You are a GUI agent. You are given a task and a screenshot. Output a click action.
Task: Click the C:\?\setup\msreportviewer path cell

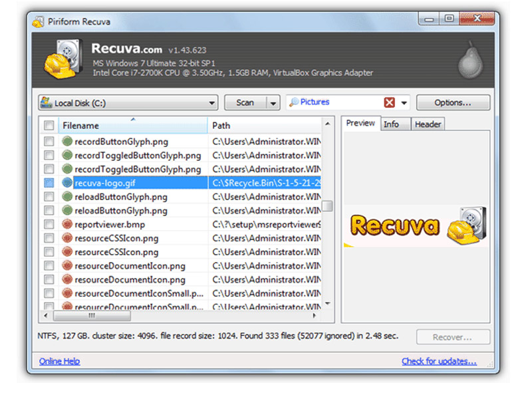[265, 224]
